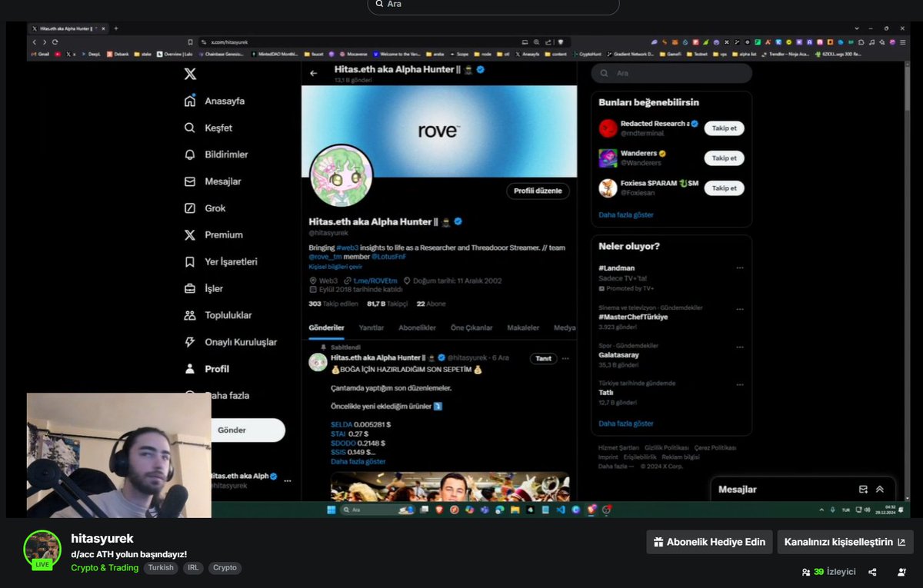The image size is (923, 588).
Task: Follow Wanderers with Takip et
Action: tap(725, 158)
